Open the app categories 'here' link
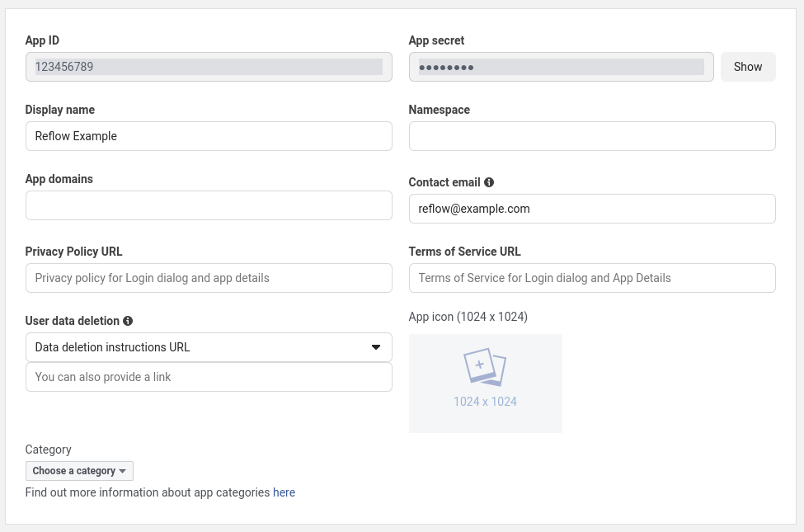Screen dimensions: 804x532 [284, 492]
